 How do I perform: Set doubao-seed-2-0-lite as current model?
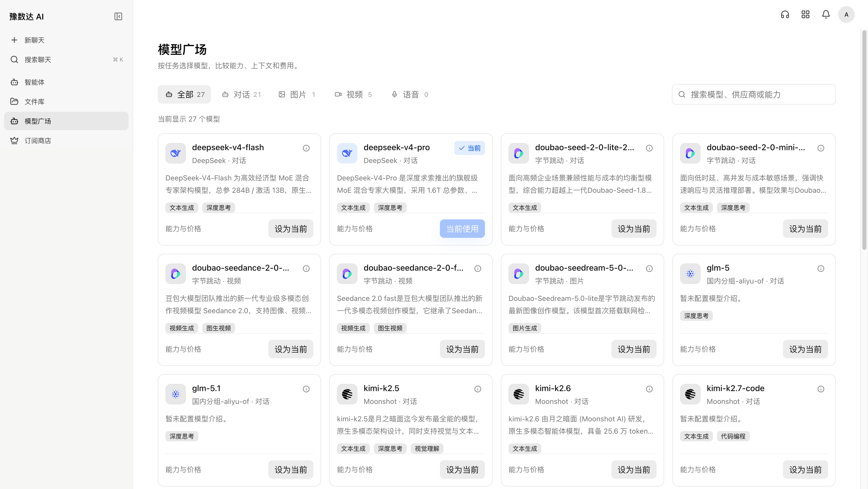[633, 229]
